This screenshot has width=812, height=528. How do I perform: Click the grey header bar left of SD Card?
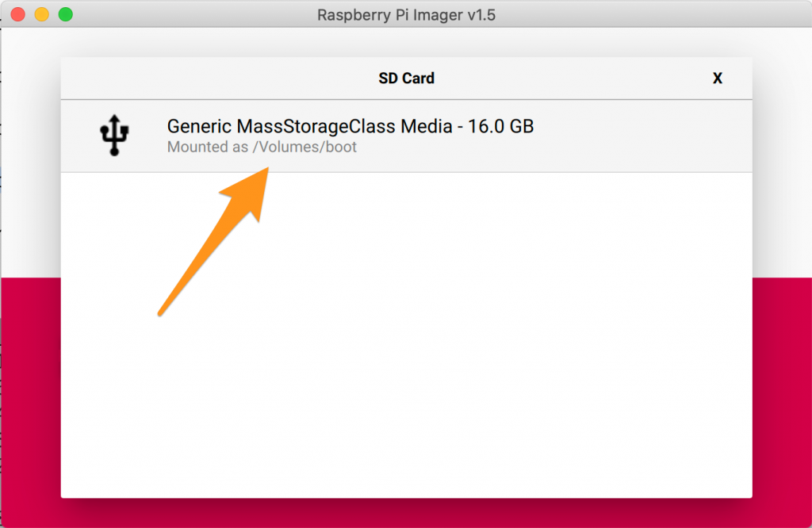217,78
